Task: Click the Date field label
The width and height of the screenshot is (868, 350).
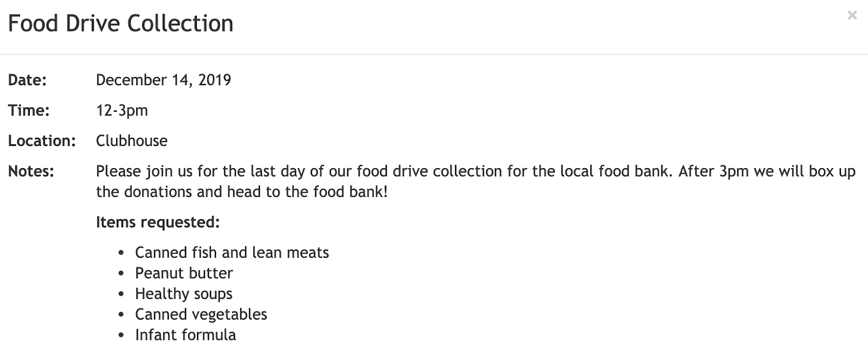Action: [27, 80]
